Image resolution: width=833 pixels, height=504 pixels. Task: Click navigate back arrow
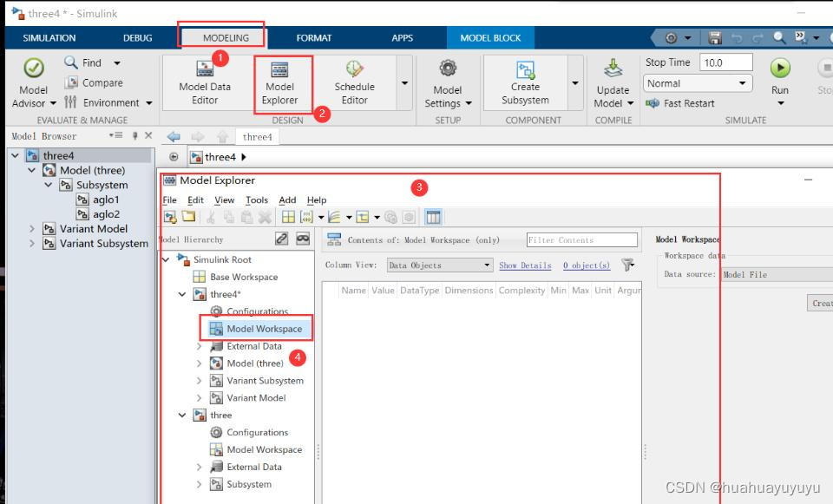174,136
